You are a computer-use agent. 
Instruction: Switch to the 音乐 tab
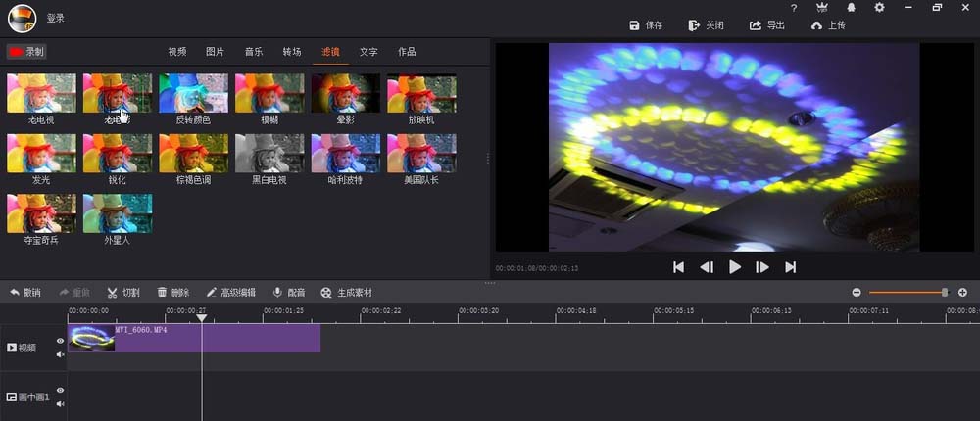click(253, 52)
